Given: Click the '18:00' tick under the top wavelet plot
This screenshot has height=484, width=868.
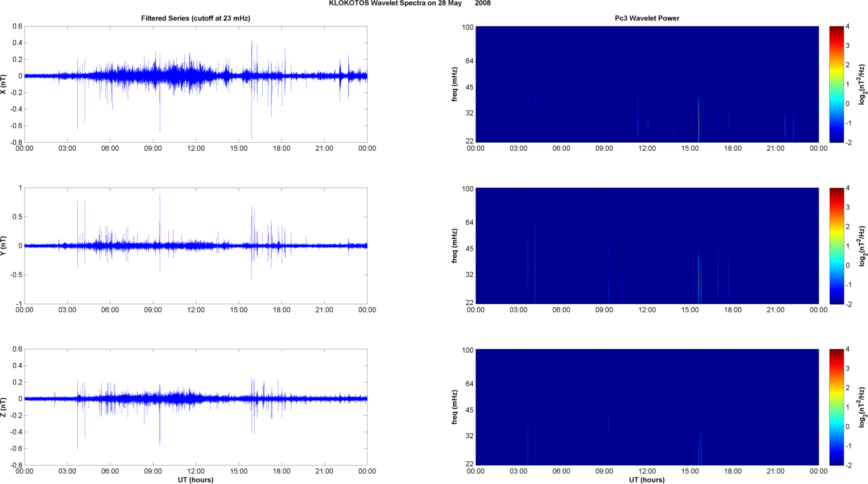Looking at the screenshot, I should [x=733, y=148].
